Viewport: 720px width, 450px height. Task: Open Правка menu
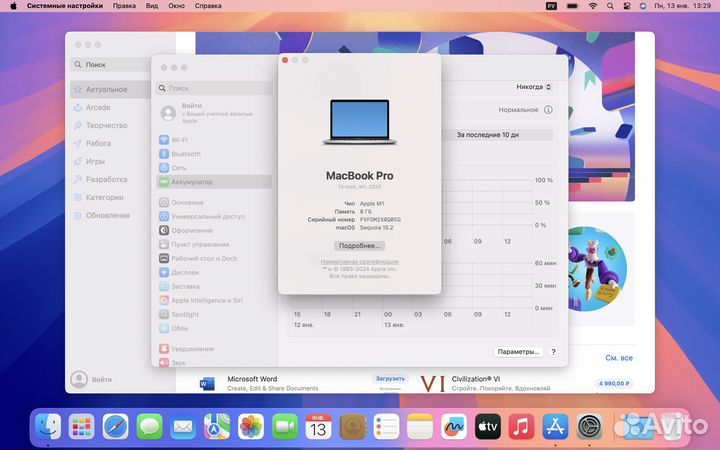pos(124,6)
